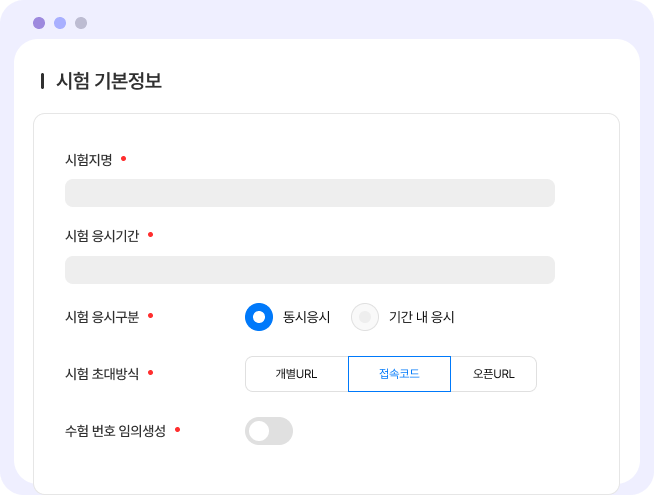This screenshot has width=654, height=495.
Task: Click the 수험 번호 임의생성 label
Action: click(x=116, y=431)
